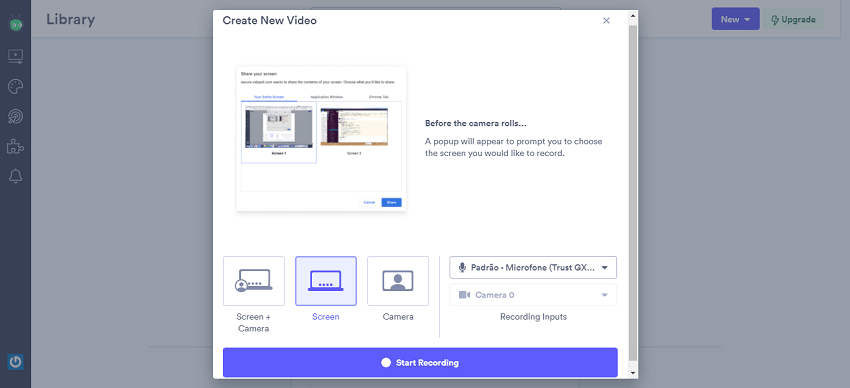Open the notifications bell icon
This screenshot has width=850, height=388.
tap(16, 176)
